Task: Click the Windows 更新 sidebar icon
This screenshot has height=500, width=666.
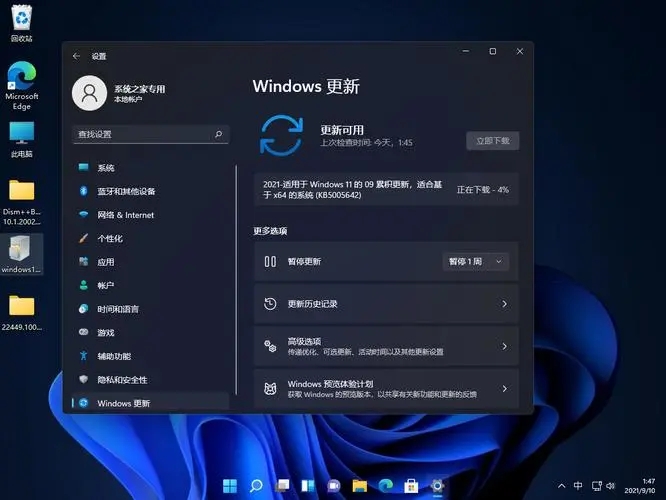Action: [84, 403]
